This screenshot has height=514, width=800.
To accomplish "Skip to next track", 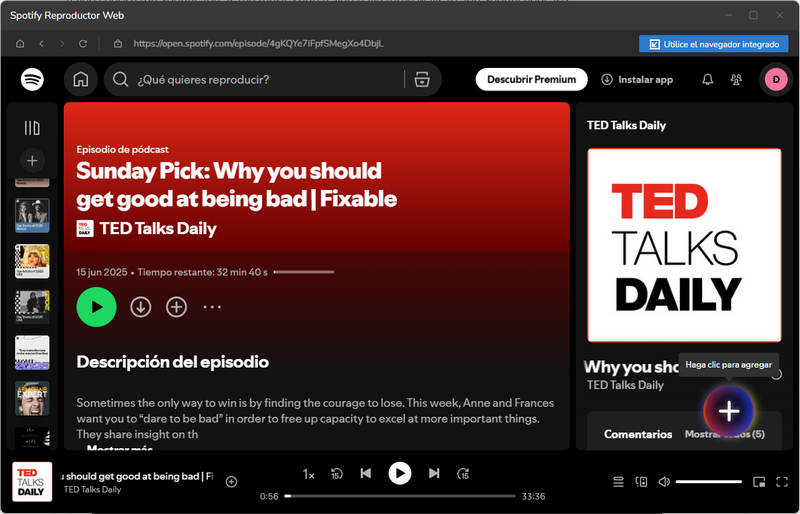I will pos(434,473).
